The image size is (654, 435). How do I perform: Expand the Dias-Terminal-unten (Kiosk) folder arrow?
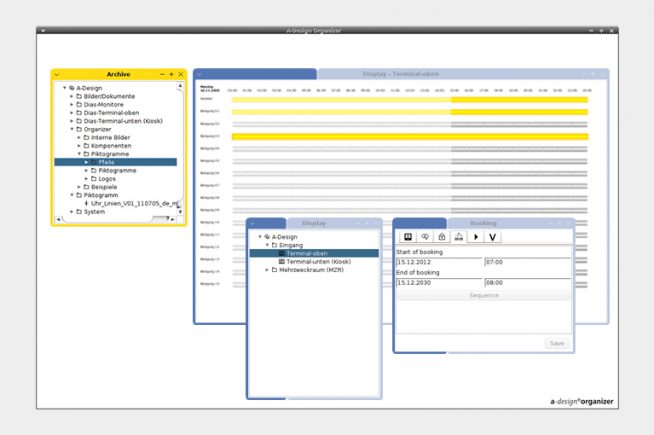pos(72,121)
